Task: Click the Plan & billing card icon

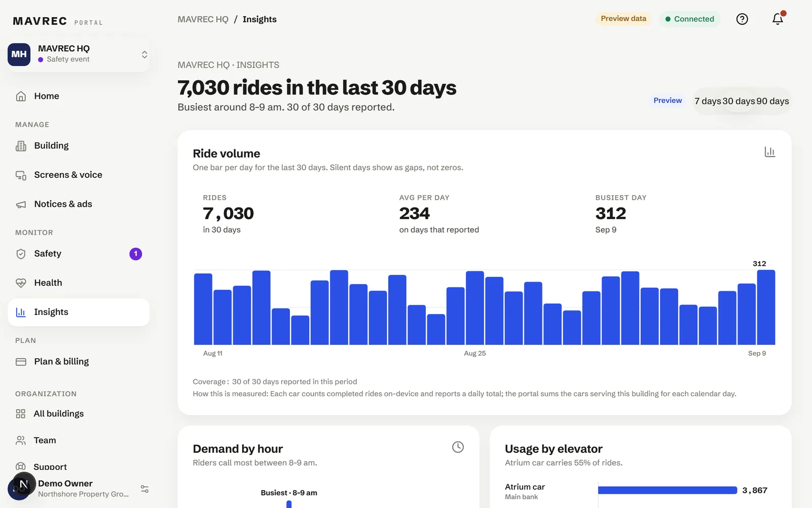Action: point(21,362)
